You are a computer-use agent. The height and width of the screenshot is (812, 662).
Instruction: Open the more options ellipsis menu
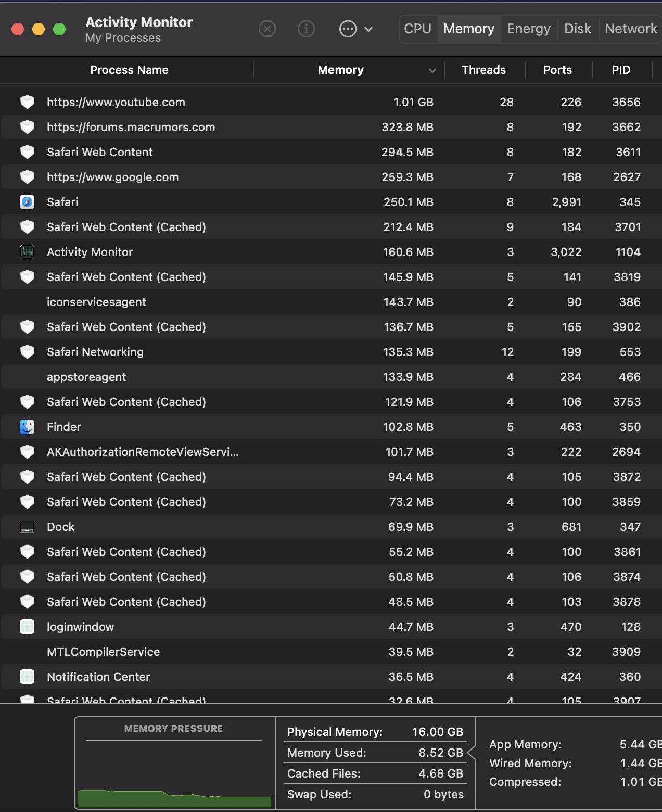(348, 29)
